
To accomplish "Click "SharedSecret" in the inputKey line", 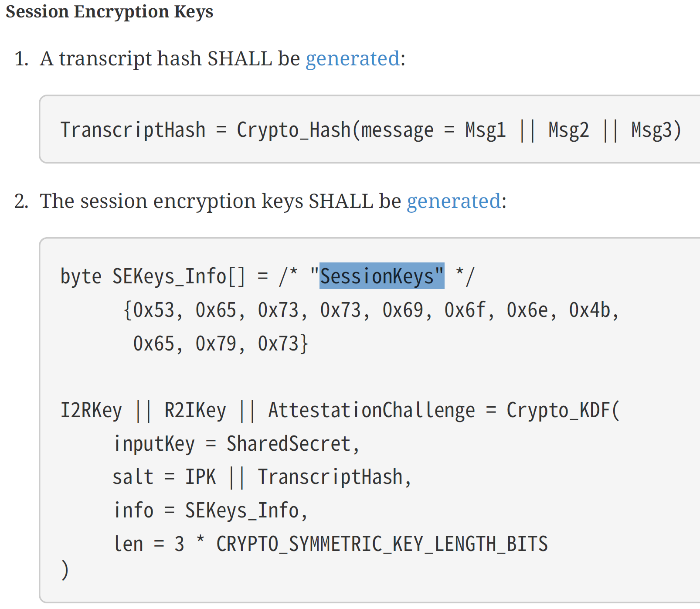I will (289, 444).
